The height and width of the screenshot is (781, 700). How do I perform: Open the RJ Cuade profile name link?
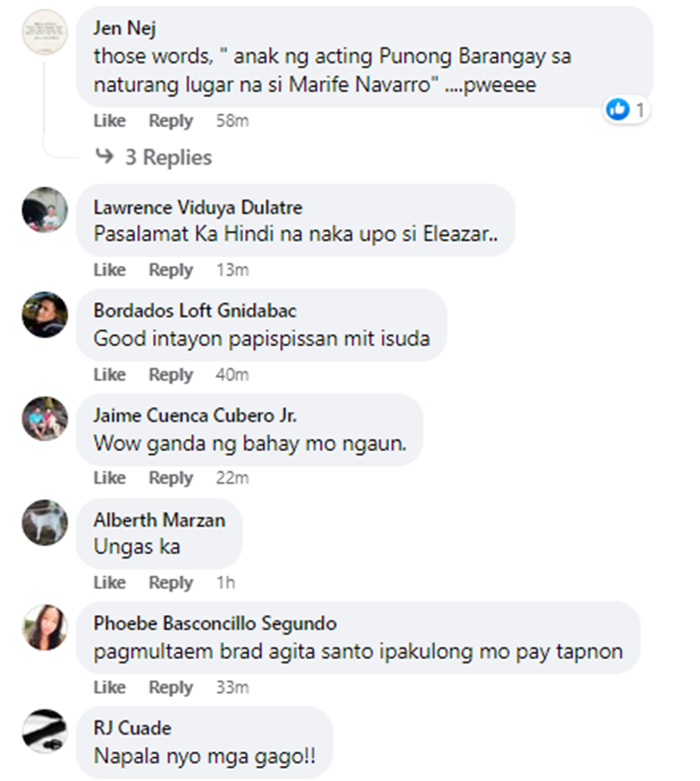point(133,728)
